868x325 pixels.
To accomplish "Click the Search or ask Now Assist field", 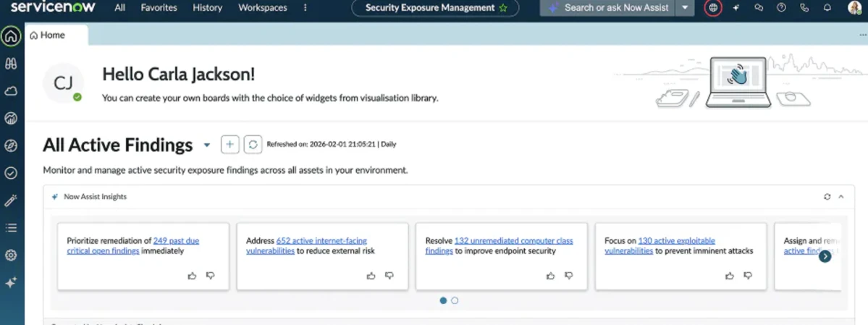I will pyautogui.click(x=608, y=8).
